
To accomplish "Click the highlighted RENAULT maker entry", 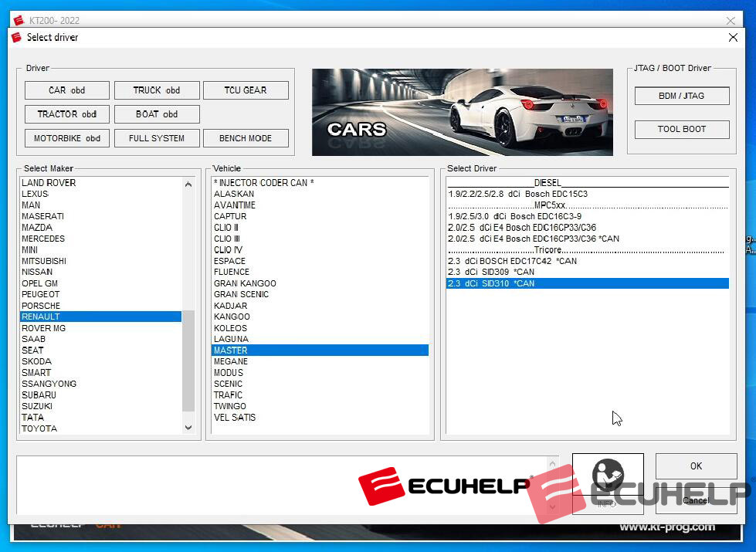I will coord(100,317).
